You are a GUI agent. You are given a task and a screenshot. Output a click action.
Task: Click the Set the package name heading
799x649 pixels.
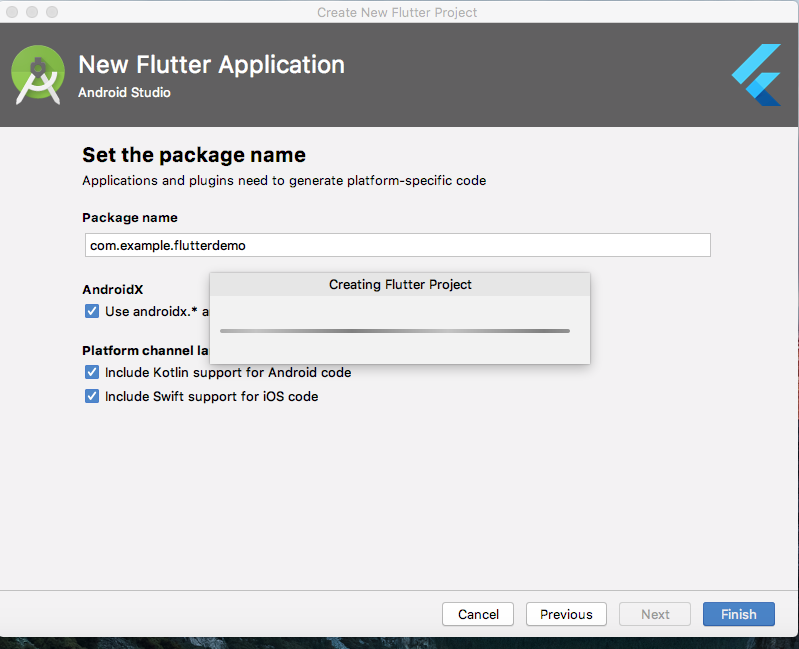coord(194,155)
